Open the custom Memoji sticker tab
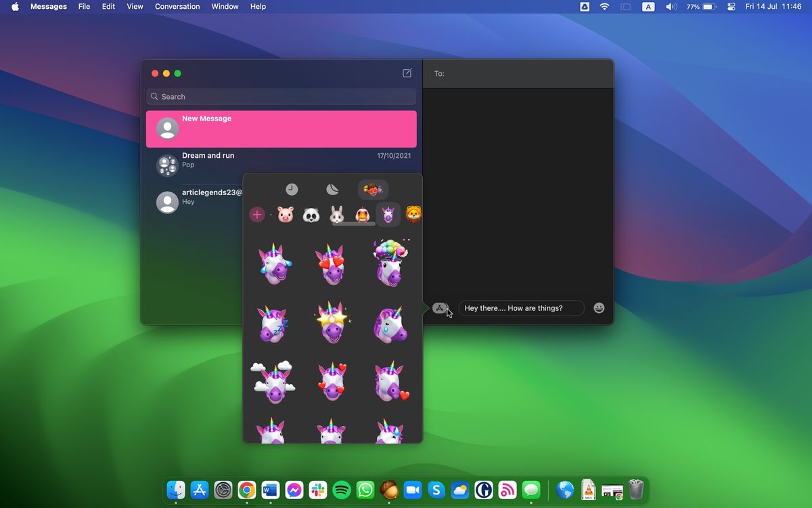The width and height of the screenshot is (812, 508). (372, 190)
